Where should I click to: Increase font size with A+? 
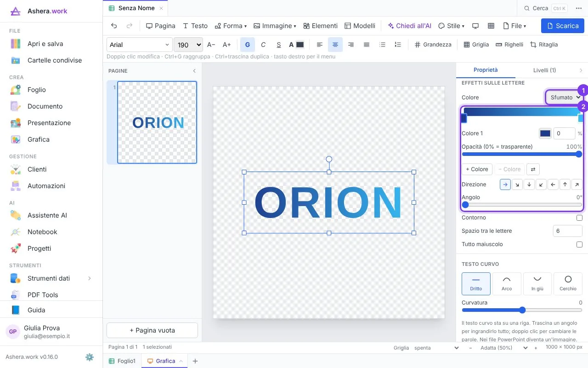pyautogui.click(x=227, y=45)
